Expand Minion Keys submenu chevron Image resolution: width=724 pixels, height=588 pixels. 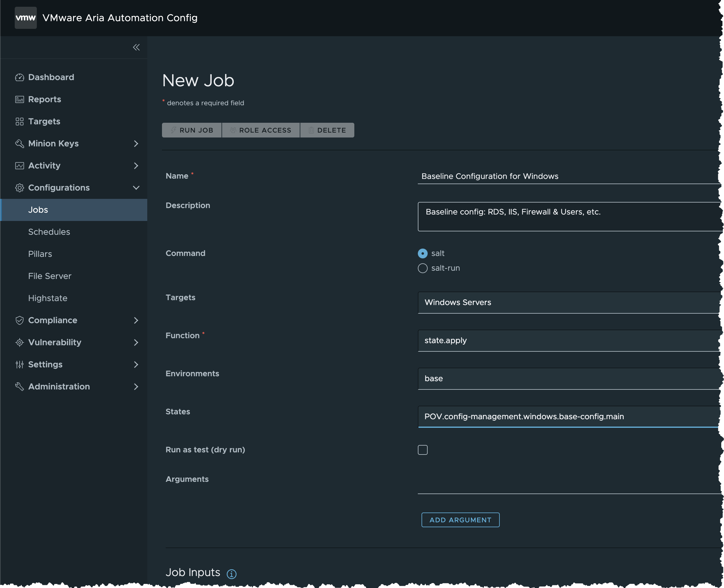[136, 144]
